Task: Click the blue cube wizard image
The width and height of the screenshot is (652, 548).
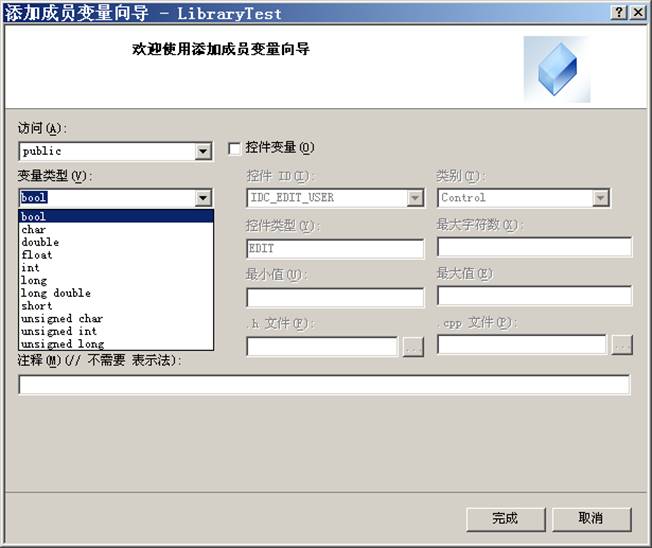Action: coord(557,69)
